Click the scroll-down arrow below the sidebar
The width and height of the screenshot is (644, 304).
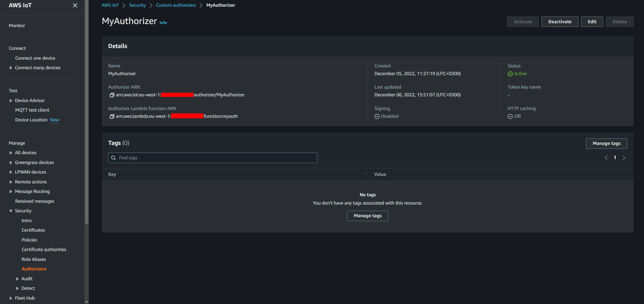pyautogui.click(x=86, y=302)
